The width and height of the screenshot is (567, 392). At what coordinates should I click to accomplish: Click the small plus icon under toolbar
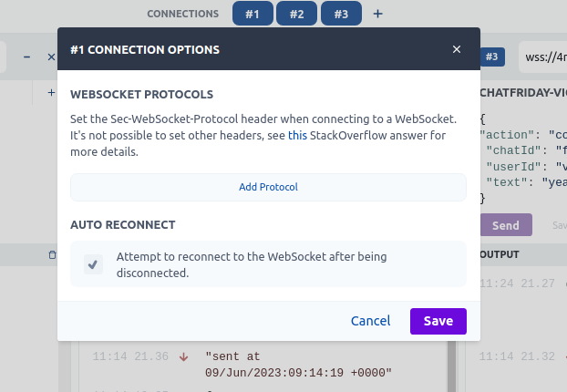[x=51, y=93]
